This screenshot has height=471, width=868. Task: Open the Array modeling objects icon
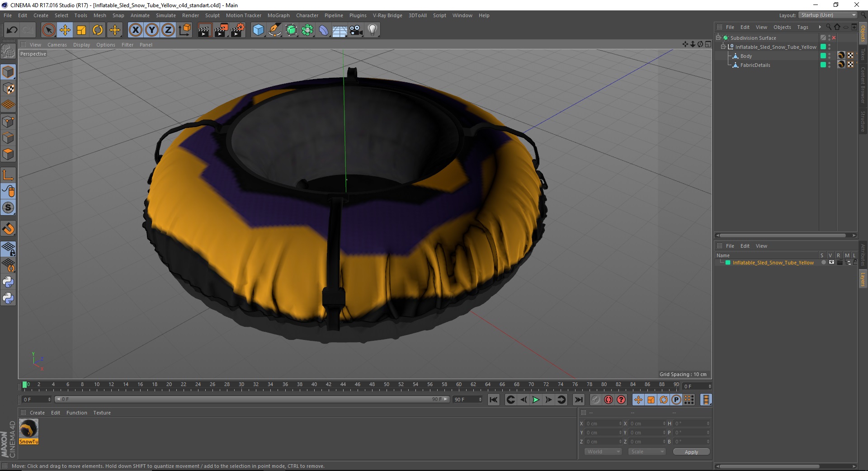[307, 30]
